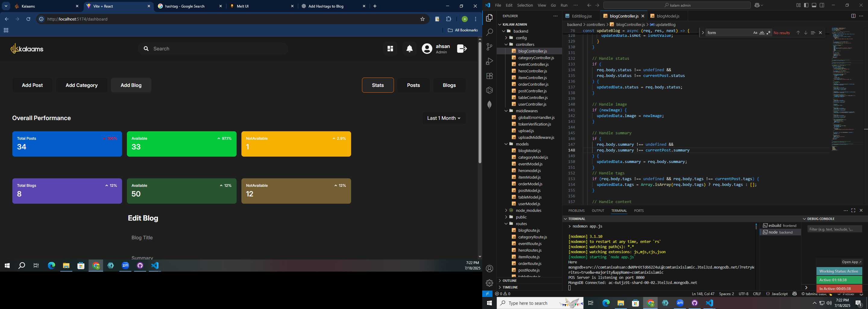The width and height of the screenshot is (868, 309).
Task: Open the MongoDB leaf icon view
Action: point(489,105)
